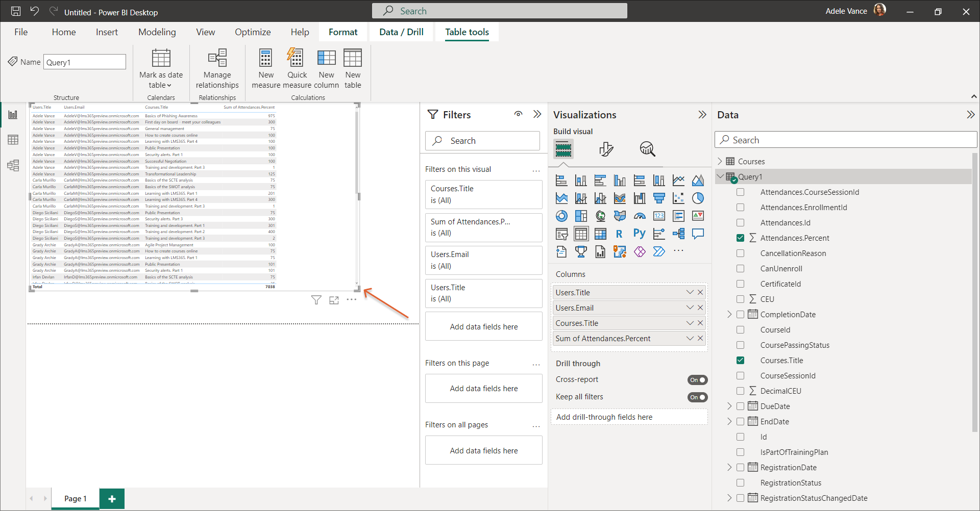Click the Quick measure icon
The width and height of the screenshot is (980, 511).
pos(296,58)
